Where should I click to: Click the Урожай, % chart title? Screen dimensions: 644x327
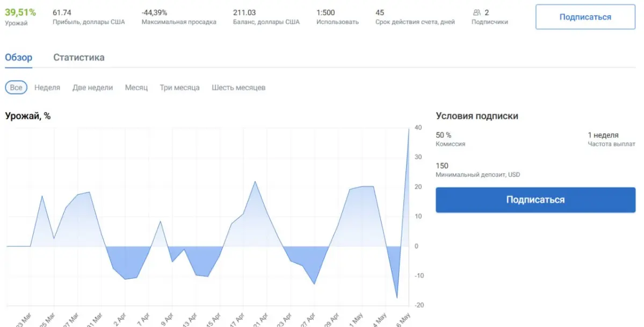pyautogui.click(x=28, y=116)
